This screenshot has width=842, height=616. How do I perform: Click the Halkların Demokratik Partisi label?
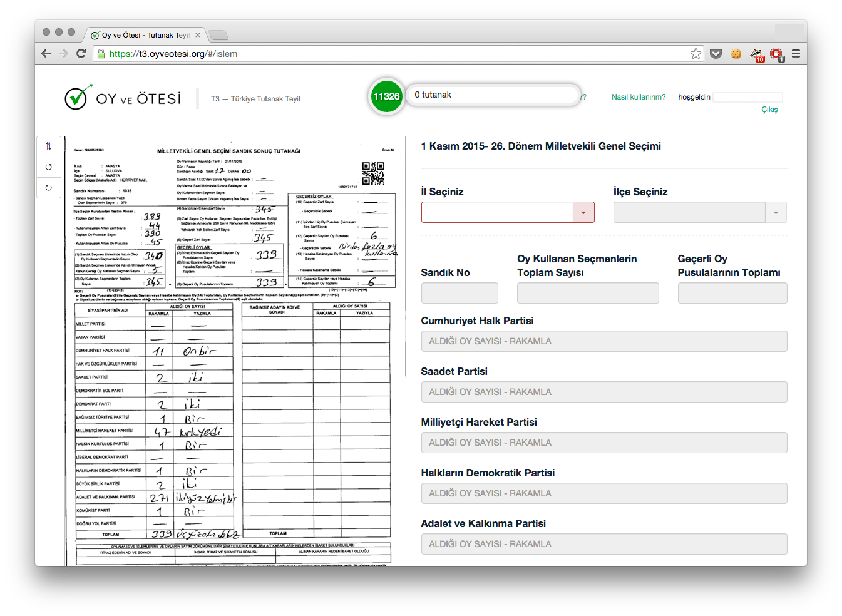coord(488,473)
